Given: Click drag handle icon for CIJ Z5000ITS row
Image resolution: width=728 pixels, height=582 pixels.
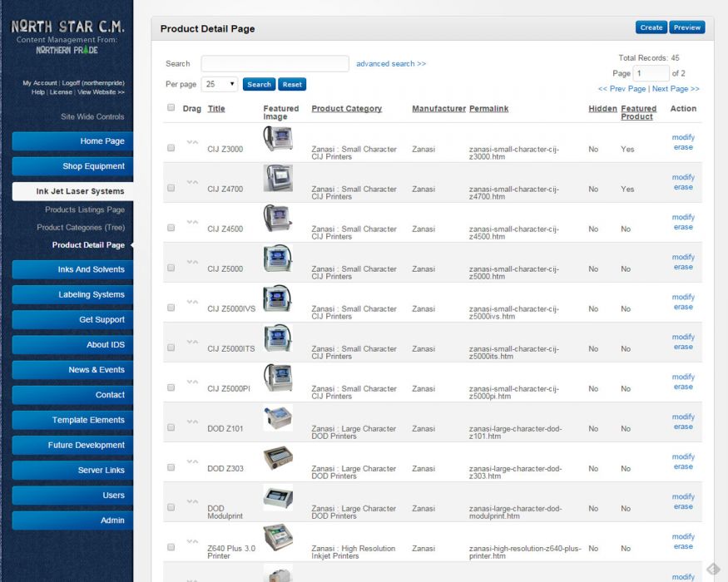Looking at the screenshot, I should pos(192,342).
